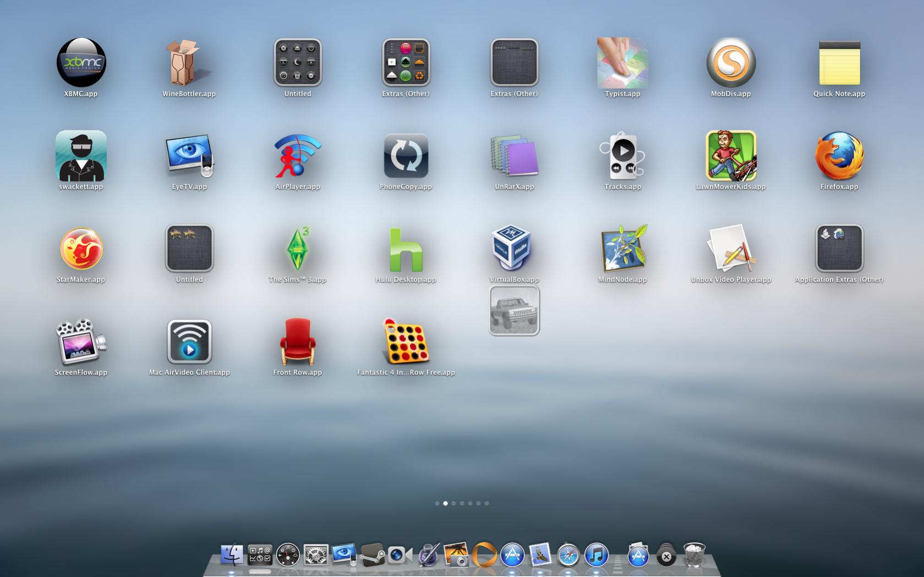Launch The Sims 3.app
This screenshot has width=924, height=577.
297,249
